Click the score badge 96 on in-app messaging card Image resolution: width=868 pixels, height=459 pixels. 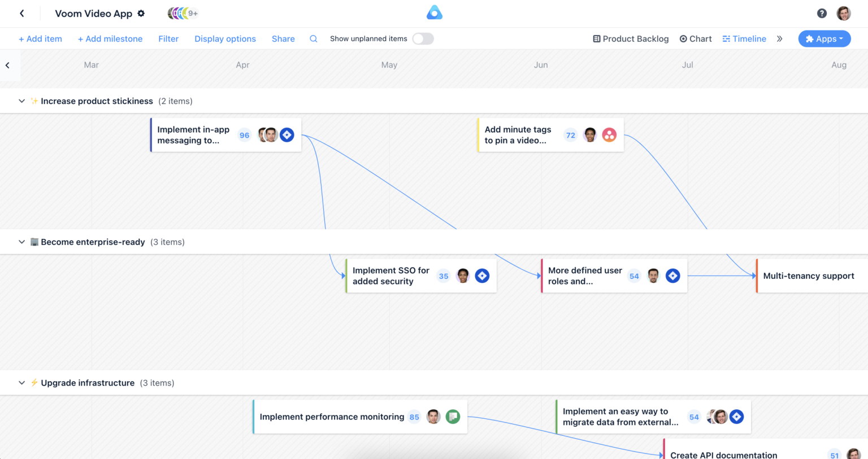tap(244, 135)
